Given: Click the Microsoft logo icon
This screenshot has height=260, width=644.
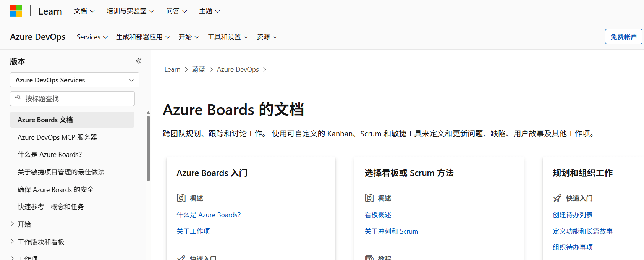Looking at the screenshot, I should point(16,11).
